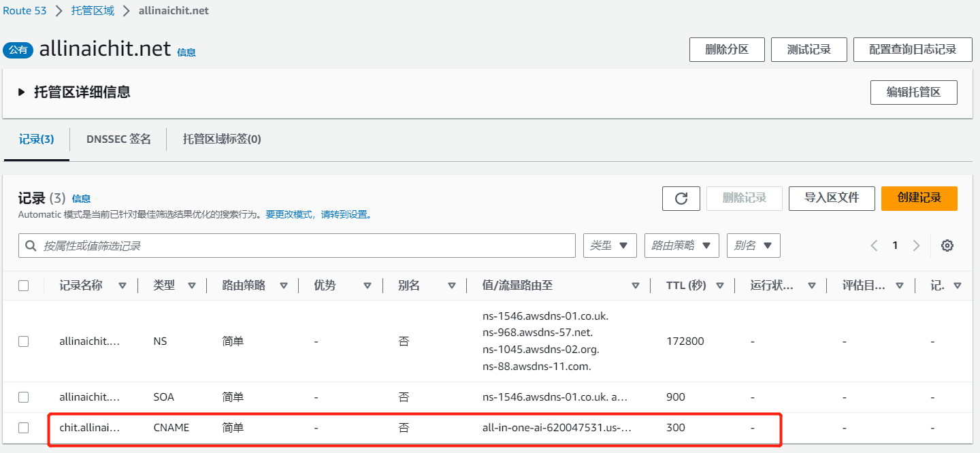
Task: Click the record filter search field
Action: (x=297, y=246)
